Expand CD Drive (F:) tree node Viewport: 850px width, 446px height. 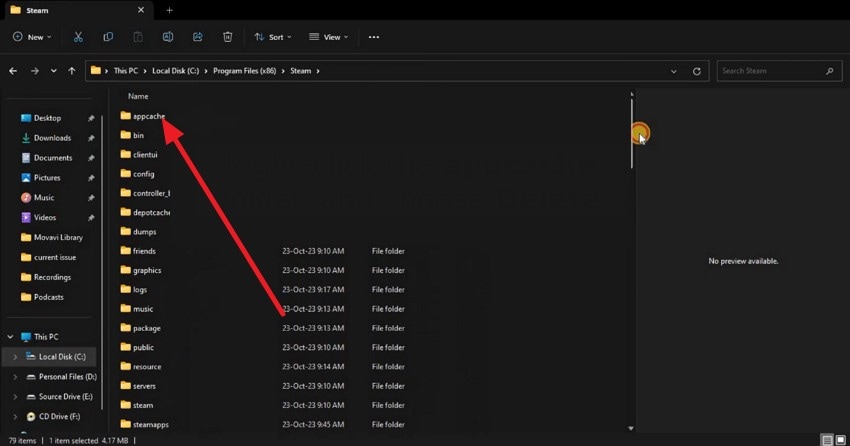click(15, 417)
